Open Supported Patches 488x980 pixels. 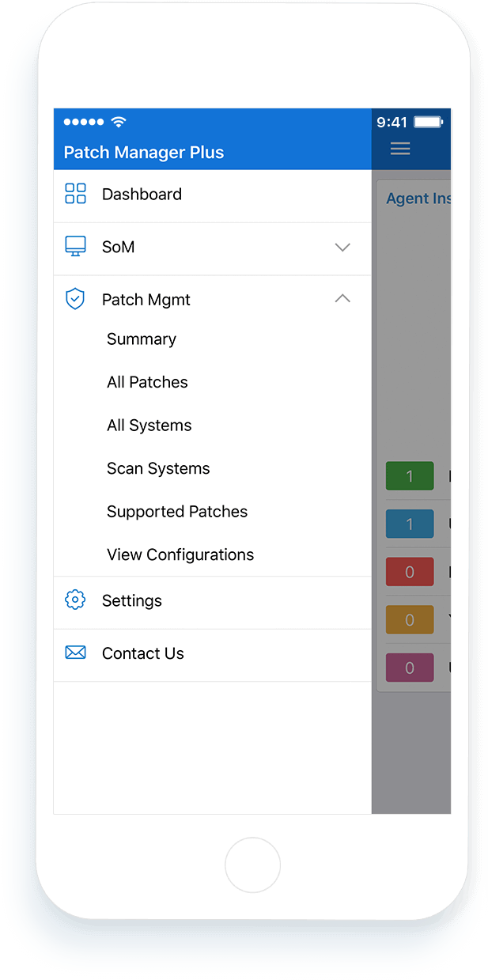click(x=176, y=511)
